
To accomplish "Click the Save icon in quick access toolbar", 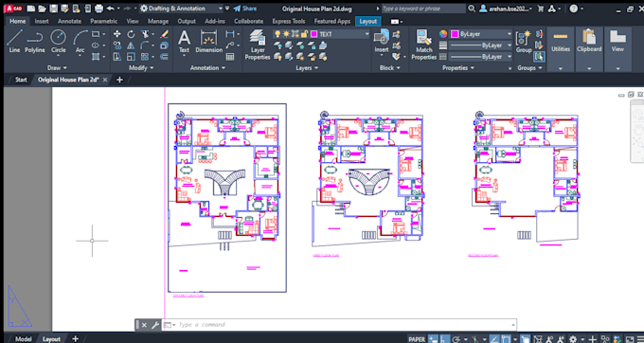I will pos(53,9).
